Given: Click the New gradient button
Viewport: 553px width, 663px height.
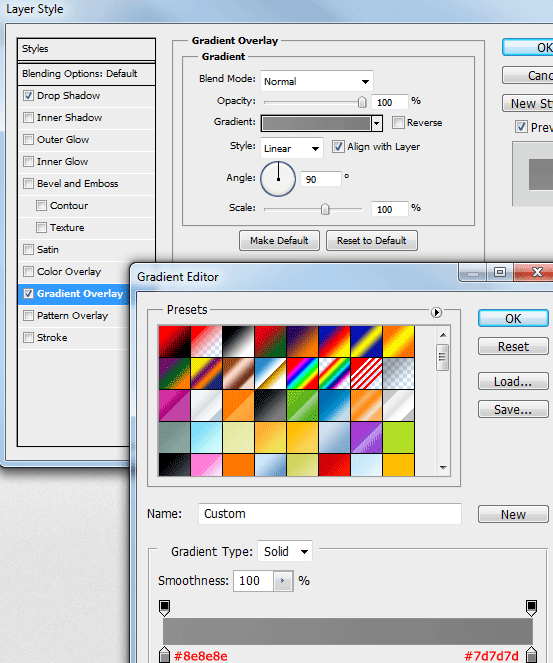Looking at the screenshot, I should (513, 514).
